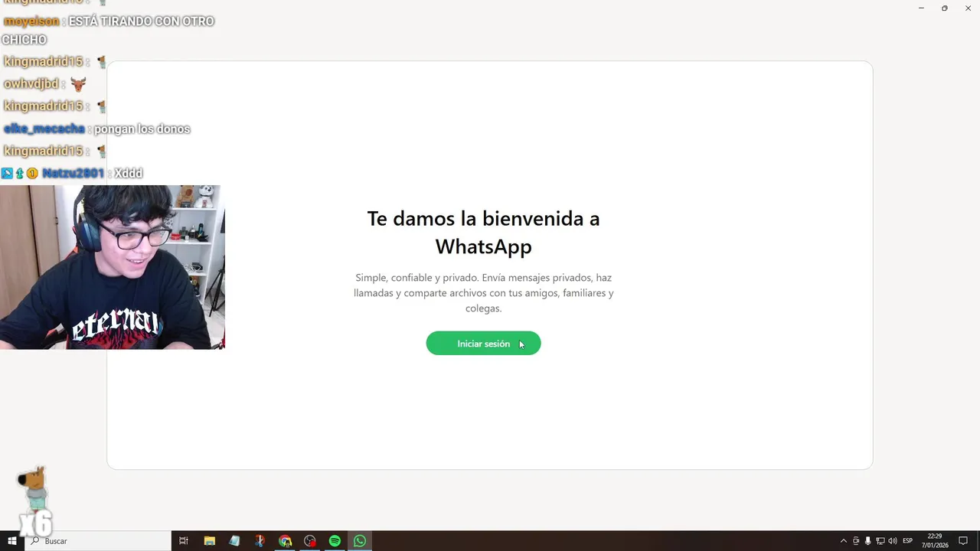Open the volume speaker tray icon
Viewport: 980px width, 551px height.
(x=893, y=541)
